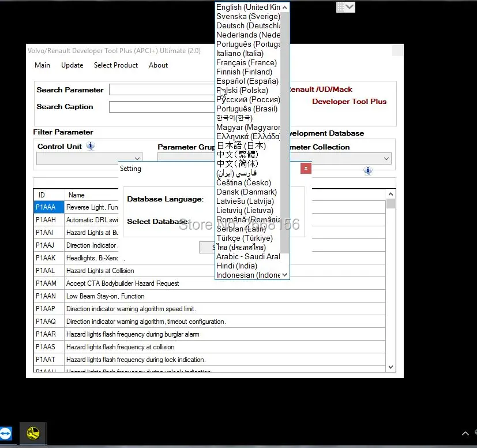Select Accept CTA Bodybuilder Hazard Request
Viewport: 477px width, 448px height.
(209, 283)
